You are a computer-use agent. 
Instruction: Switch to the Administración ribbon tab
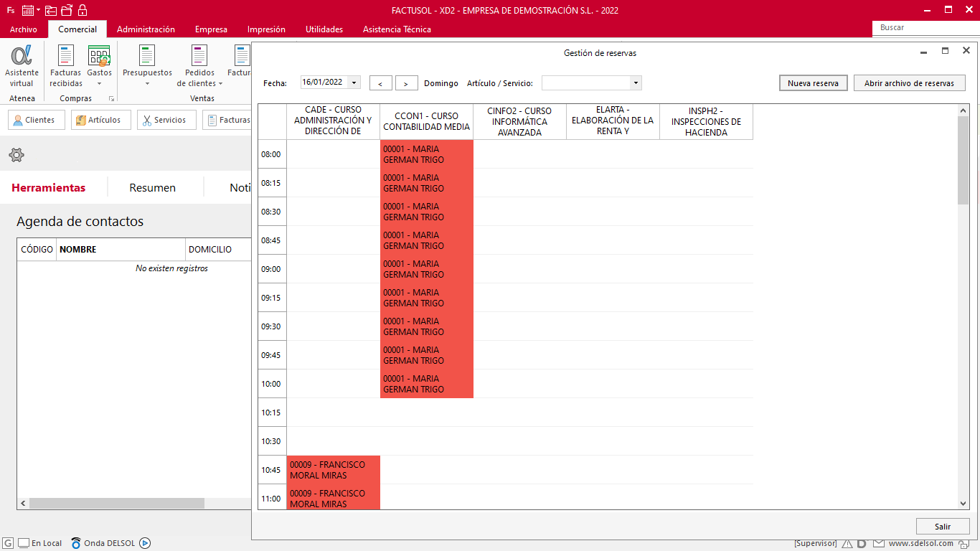[146, 29]
